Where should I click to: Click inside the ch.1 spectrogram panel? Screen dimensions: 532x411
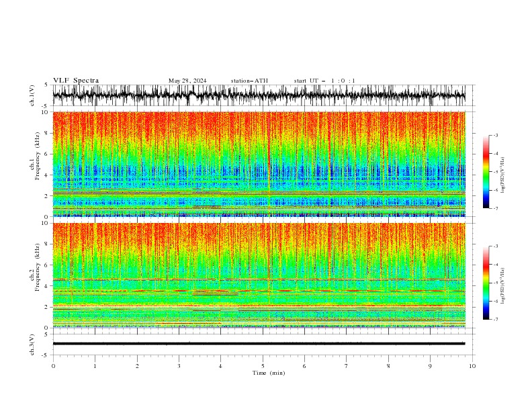pos(259,164)
